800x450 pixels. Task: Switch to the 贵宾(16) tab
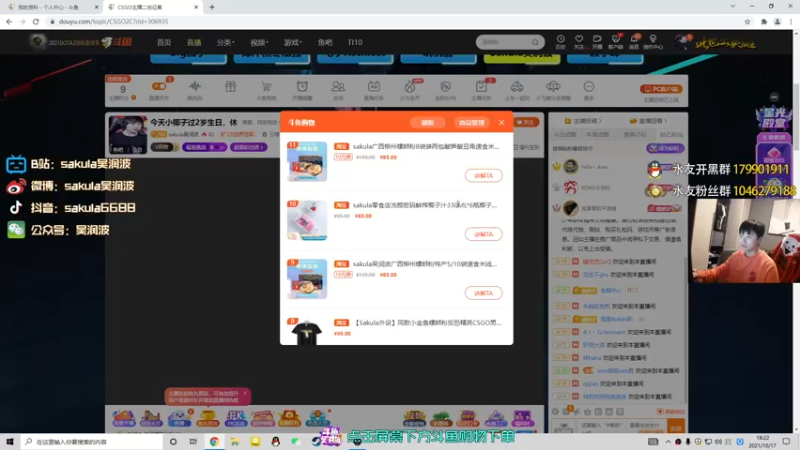tap(634, 135)
